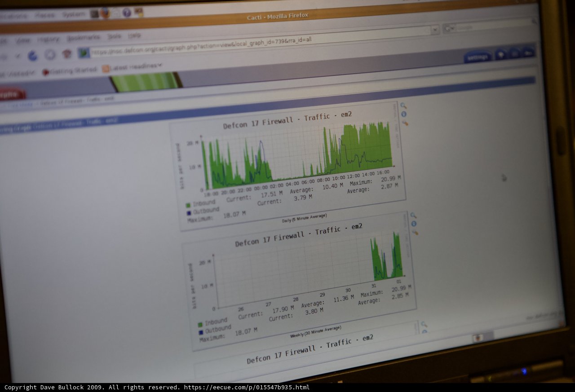
Task: Open the Applications menu in the GNOME panel
Action: pos(13,16)
